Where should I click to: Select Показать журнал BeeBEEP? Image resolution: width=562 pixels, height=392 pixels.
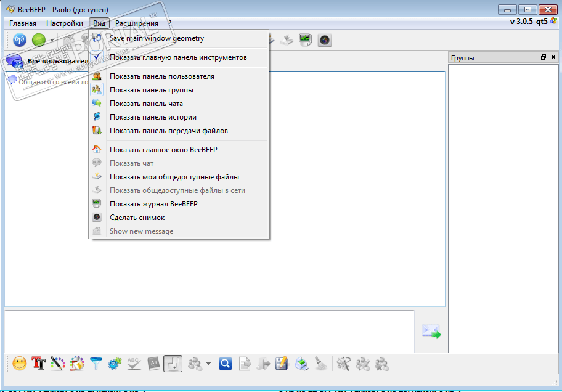coord(179,204)
